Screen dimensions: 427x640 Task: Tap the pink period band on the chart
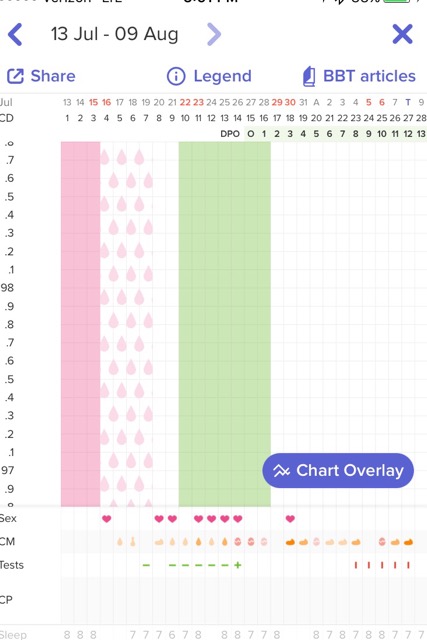(x=80, y=324)
